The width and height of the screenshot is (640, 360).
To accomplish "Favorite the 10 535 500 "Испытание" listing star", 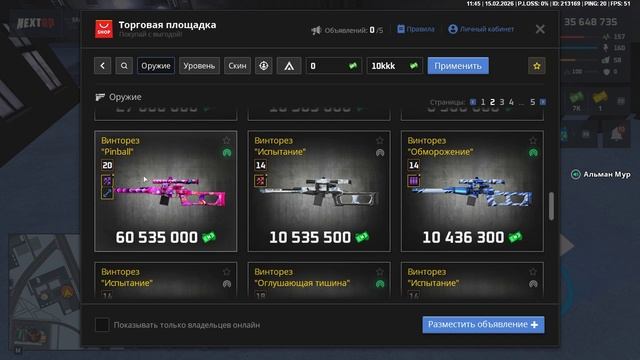I will tap(380, 140).
